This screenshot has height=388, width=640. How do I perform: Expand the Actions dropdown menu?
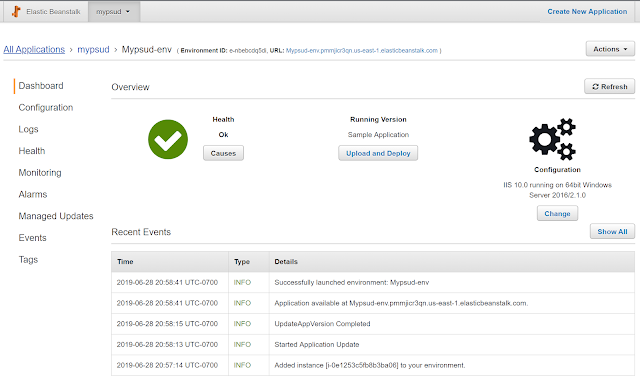[610, 49]
